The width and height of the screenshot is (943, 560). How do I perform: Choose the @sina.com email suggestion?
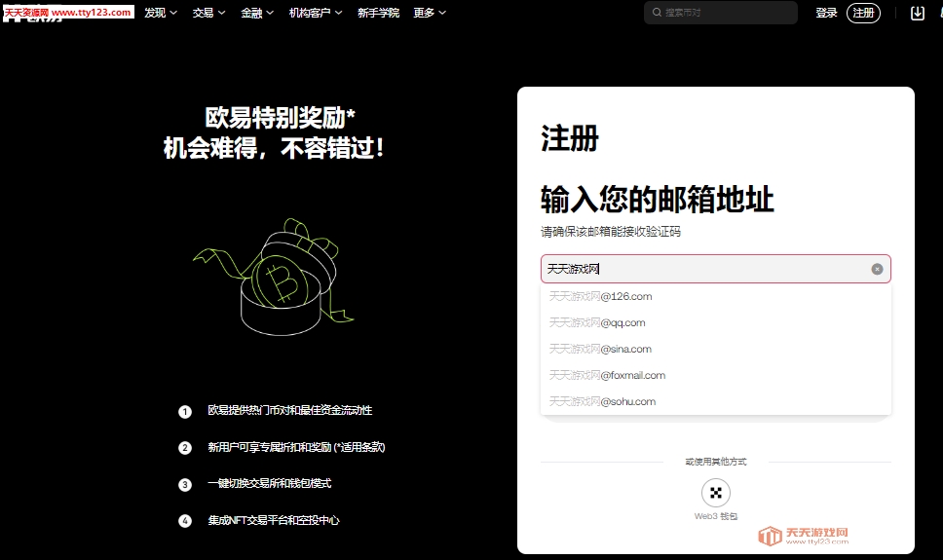[x=716, y=349]
